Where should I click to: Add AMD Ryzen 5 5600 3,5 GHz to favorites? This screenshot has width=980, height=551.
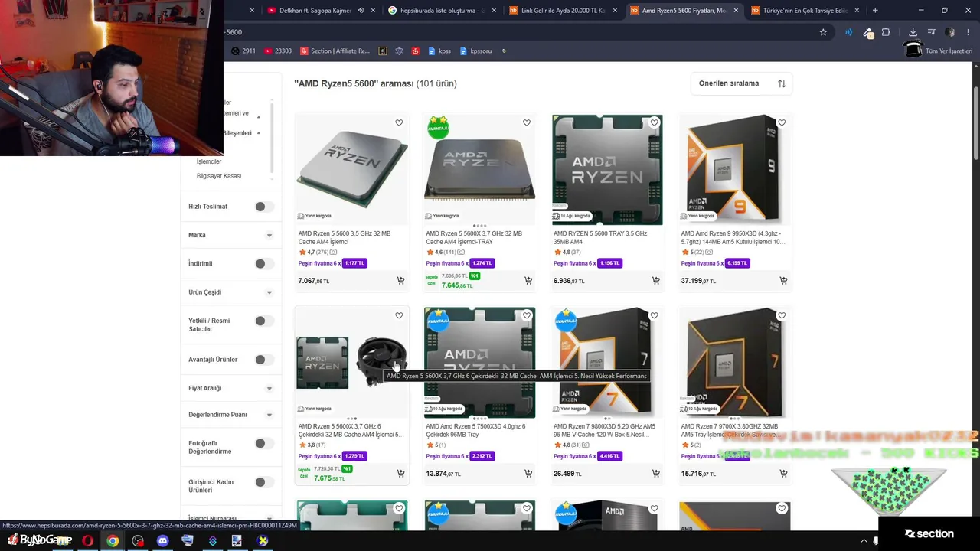[x=399, y=122]
